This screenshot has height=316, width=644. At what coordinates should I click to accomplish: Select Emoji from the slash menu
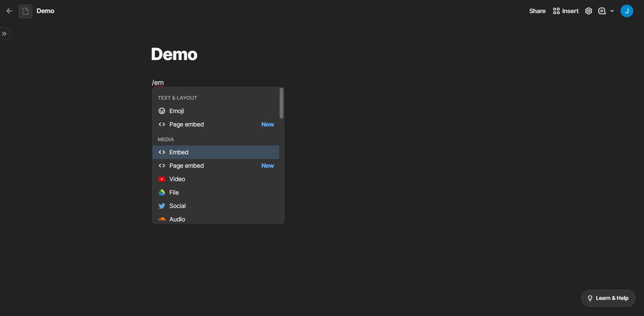(177, 111)
